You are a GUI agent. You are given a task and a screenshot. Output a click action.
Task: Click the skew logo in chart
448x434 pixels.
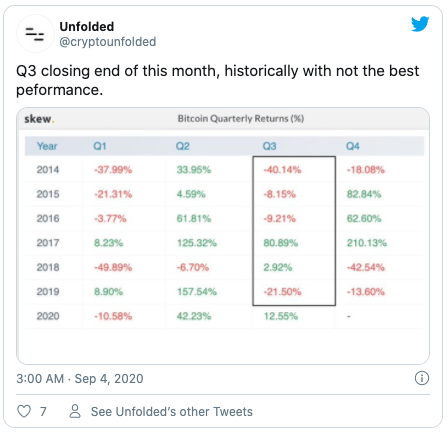coord(39,119)
